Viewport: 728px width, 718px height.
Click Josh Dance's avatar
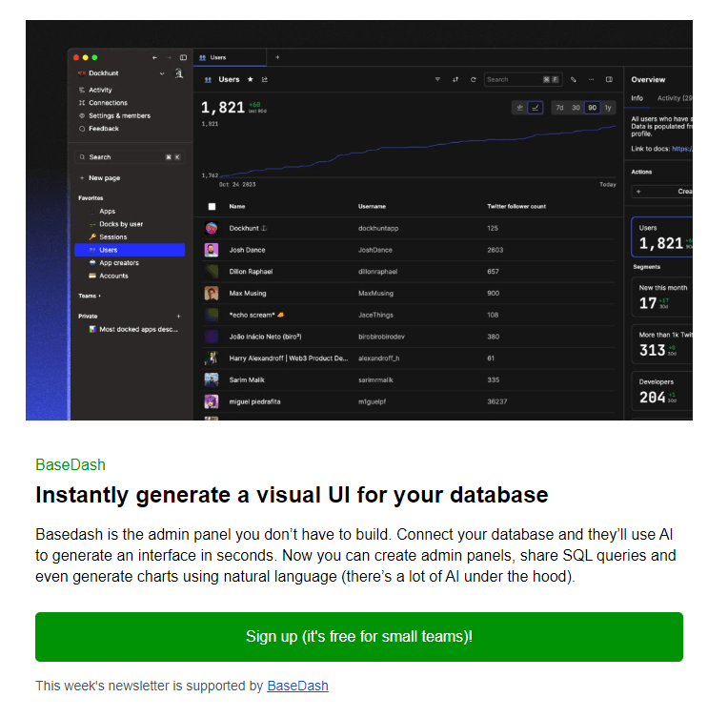pos(212,250)
